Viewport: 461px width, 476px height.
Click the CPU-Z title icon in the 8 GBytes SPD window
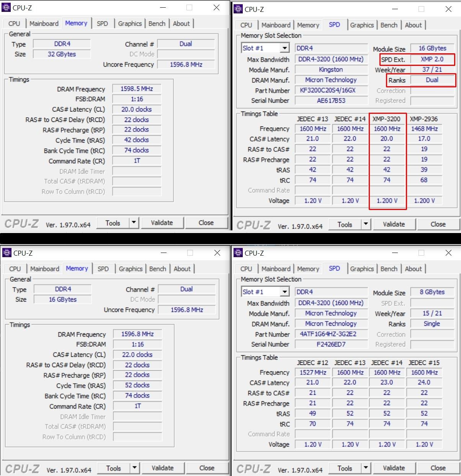[x=238, y=253]
